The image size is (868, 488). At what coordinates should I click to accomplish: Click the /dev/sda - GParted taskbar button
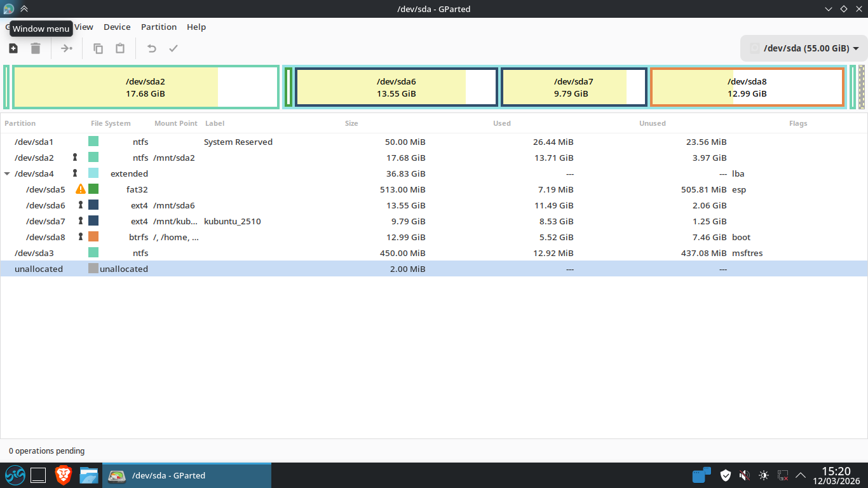[x=187, y=475]
